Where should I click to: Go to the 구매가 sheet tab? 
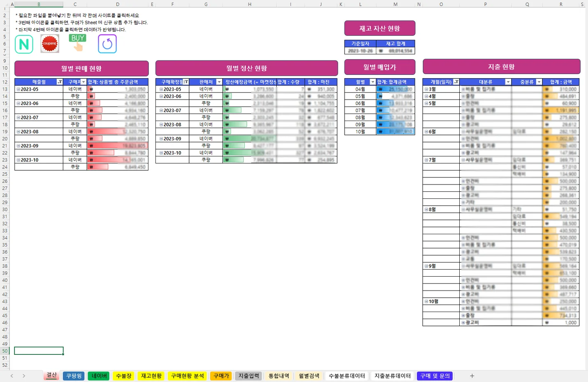coord(221,376)
